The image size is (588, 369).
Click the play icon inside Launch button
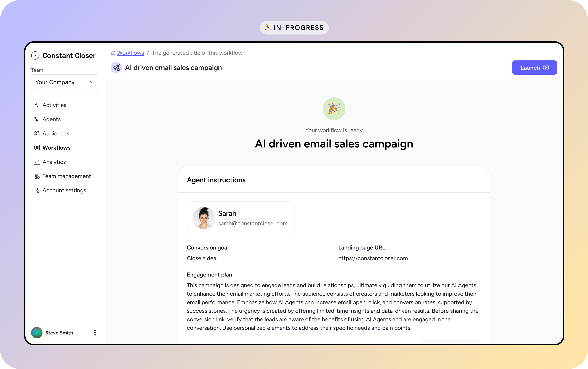tap(546, 68)
